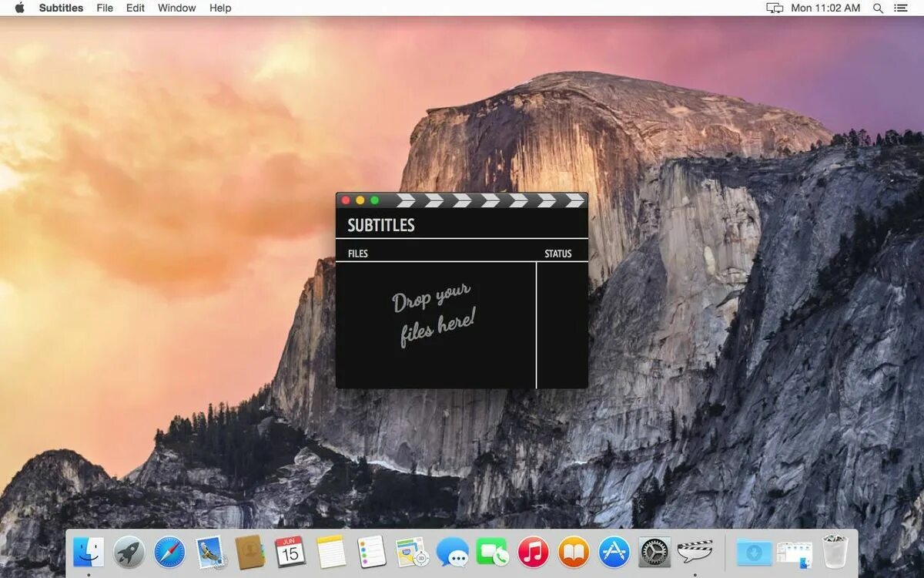Open Notification Center list icon
The image size is (924, 578).
901,8
